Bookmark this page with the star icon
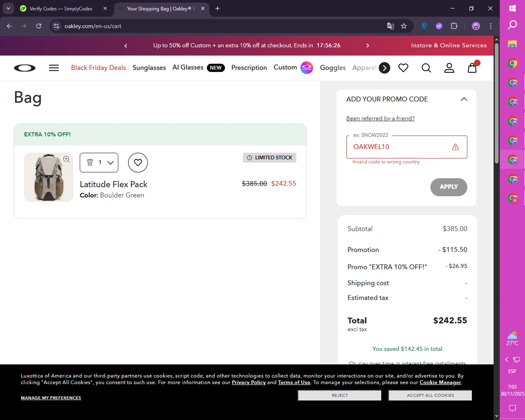 tap(404, 26)
